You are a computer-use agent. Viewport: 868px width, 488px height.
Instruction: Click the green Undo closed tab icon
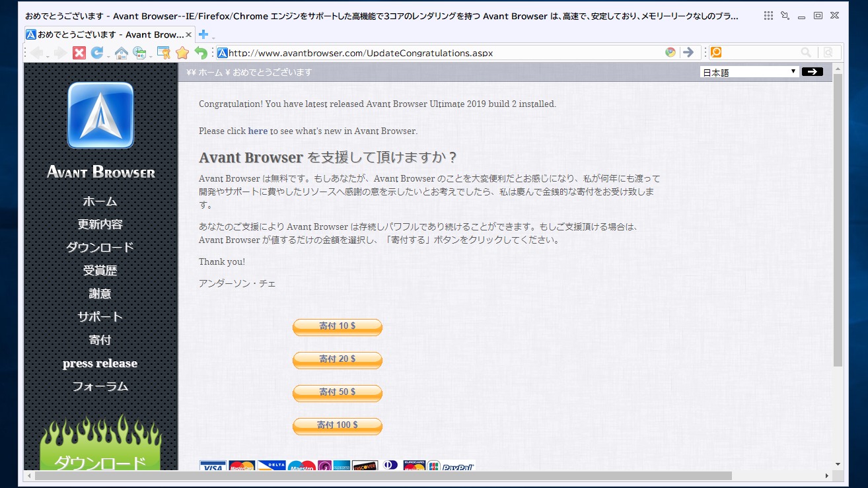coord(201,53)
